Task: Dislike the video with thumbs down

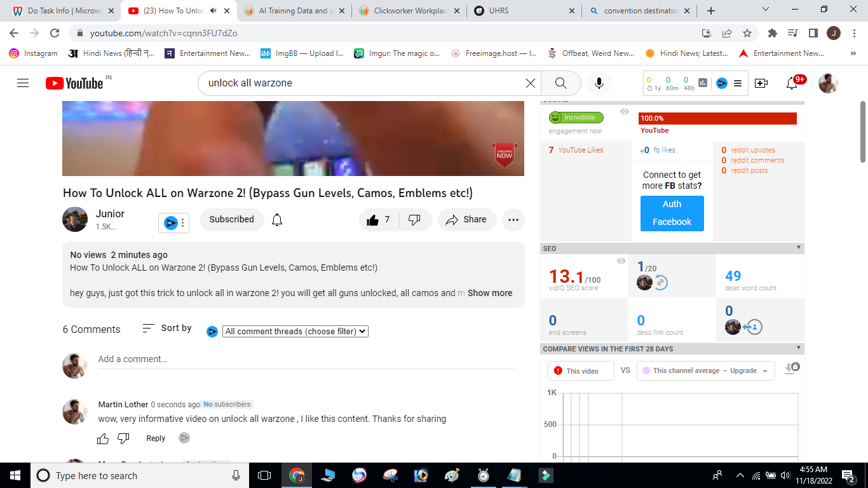Action: pos(415,220)
